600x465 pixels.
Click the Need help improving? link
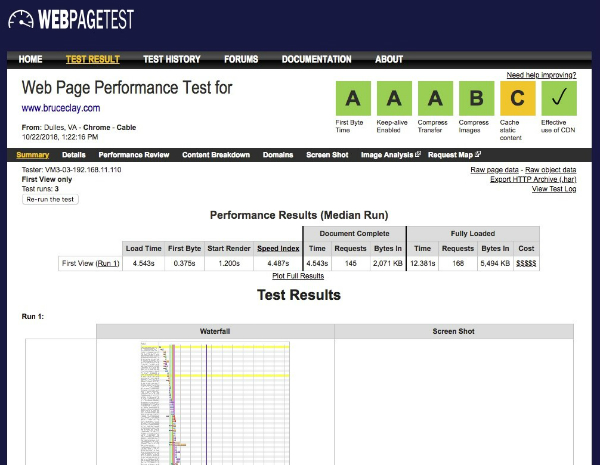point(541,75)
